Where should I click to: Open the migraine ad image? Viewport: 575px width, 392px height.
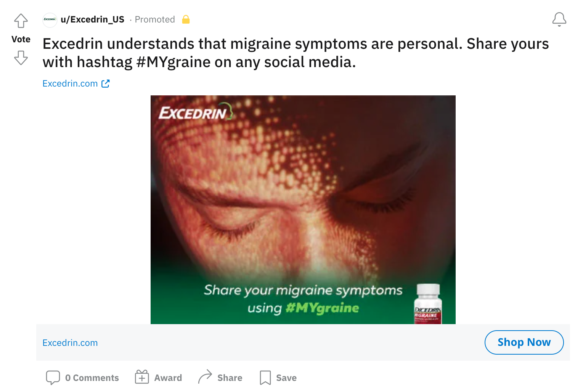303,210
